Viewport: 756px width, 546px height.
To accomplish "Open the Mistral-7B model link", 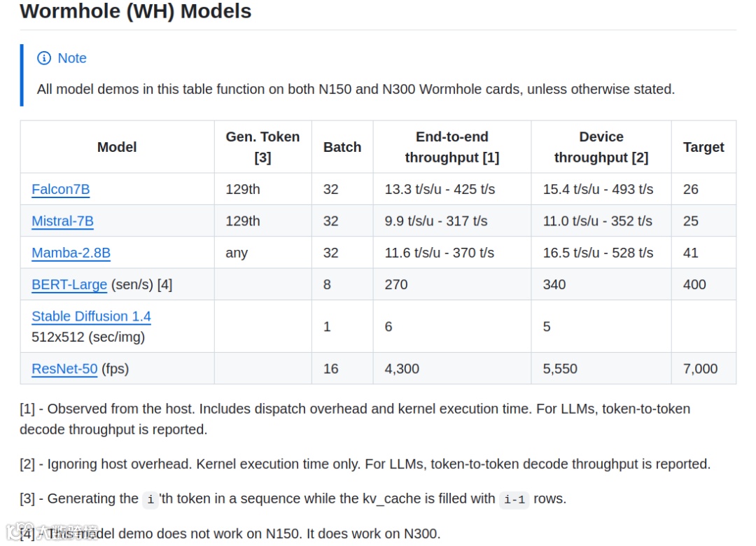I will 63,221.
